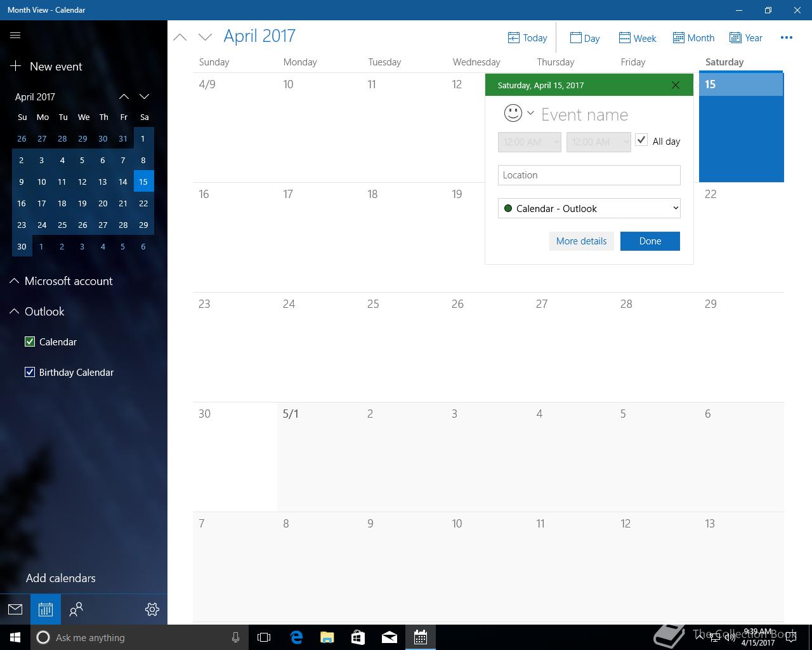Open the People app icon
Screen dimensions: 812x650
(76, 609)
